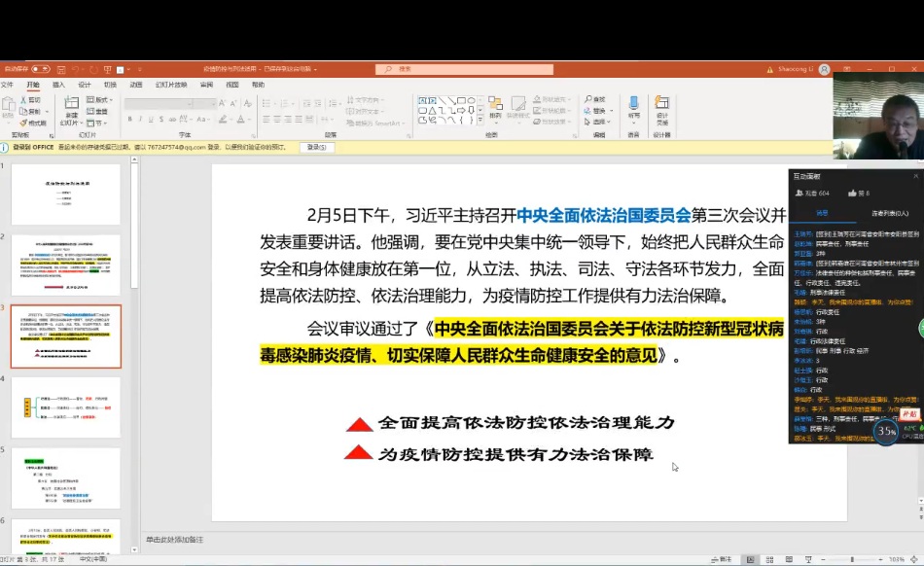This screenshot has height=566, width=924.
Task: Click the Cut (剪切) scissors button
Action: (31, 100)
